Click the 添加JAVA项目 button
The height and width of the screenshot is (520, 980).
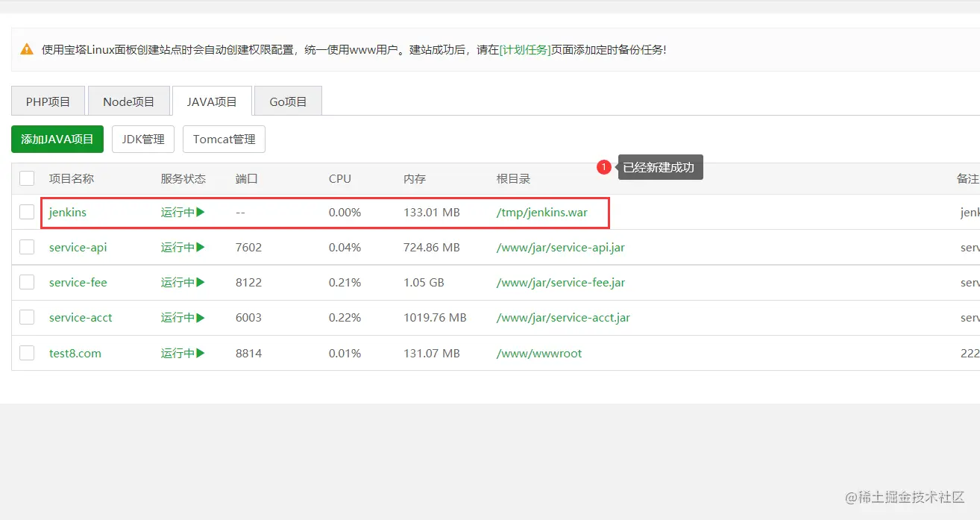pos(57,139)
